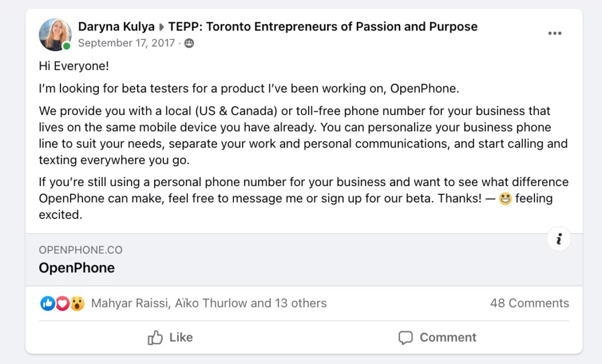Click the info icon on link preview

pyautogui.click(x=558, y=239)
